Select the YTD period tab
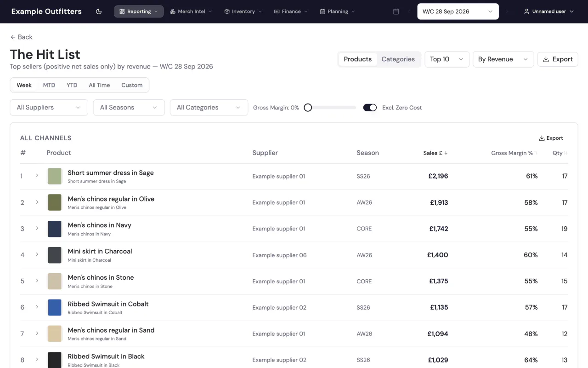Screen dimensions: 588x368 point(72,85)
